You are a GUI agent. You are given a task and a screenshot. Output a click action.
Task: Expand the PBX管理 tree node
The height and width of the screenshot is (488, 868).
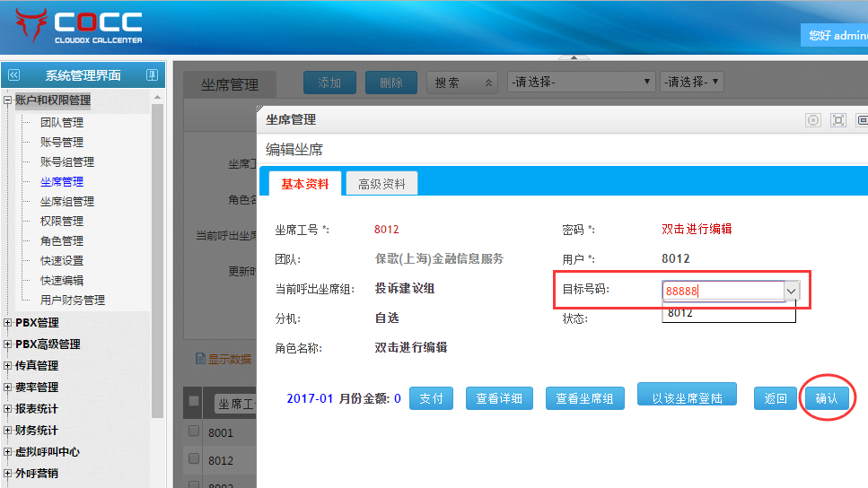pos(8,323)
